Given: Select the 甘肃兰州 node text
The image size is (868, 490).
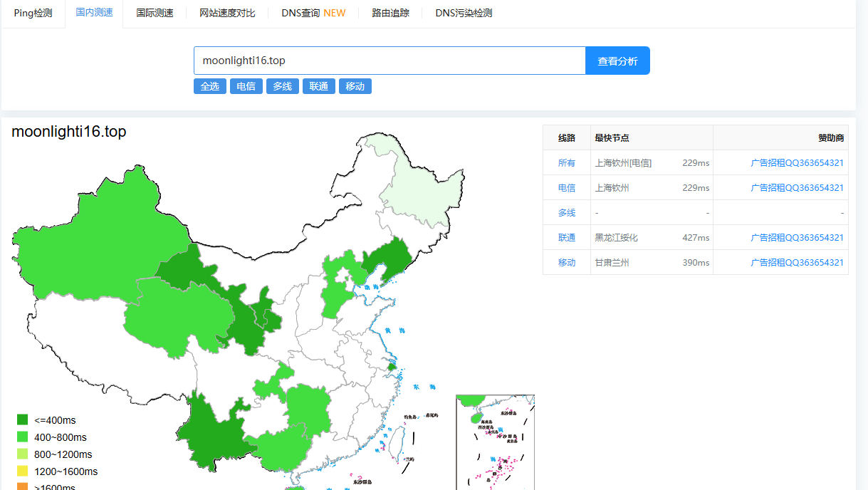Looking at the screenshot, I should pos(612,263).
